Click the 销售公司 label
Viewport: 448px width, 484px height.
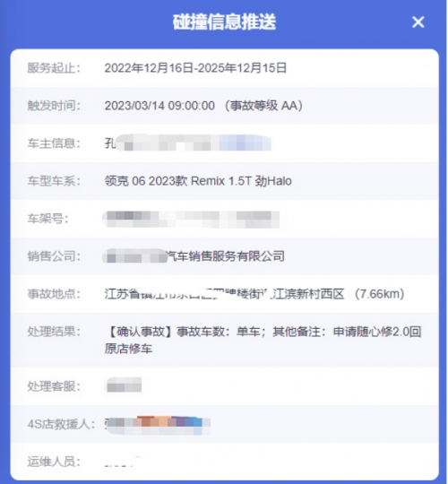[x=54, y=256]
